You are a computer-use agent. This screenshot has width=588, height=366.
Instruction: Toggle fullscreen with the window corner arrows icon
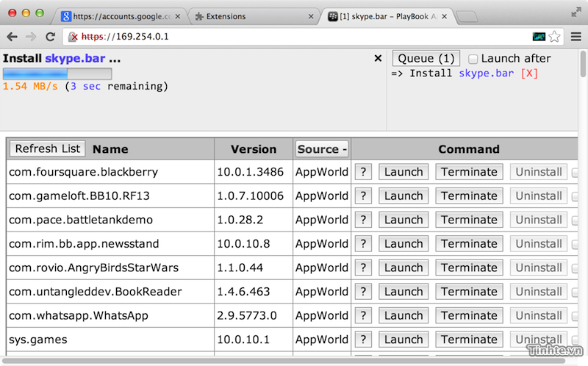pyautogui.click(x=576, y=12)
